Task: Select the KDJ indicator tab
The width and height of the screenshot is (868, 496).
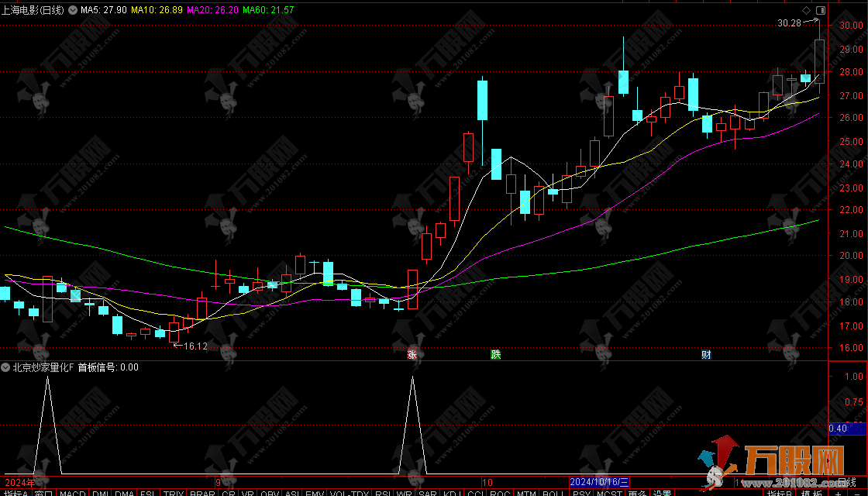Action: [x=453, y=493]
